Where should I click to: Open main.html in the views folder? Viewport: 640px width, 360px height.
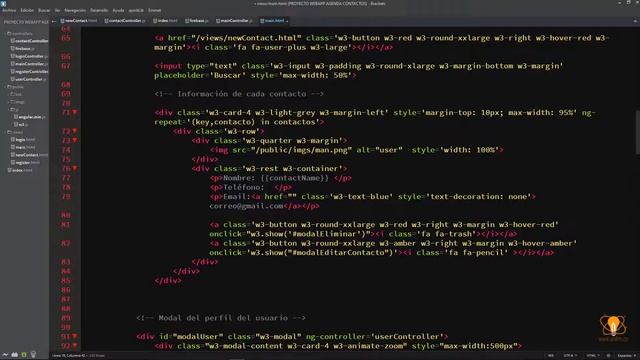tap(23, 147)
